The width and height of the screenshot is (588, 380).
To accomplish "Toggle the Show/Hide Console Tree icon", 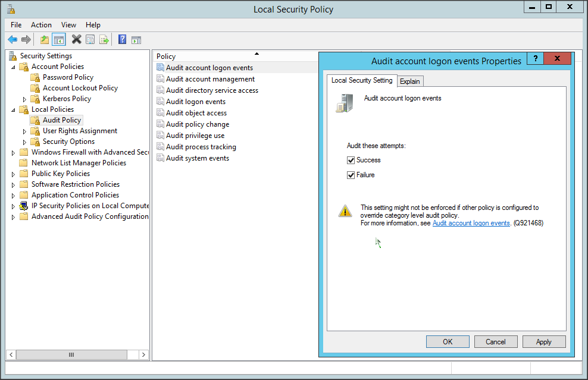I will (x=58, y=40).
